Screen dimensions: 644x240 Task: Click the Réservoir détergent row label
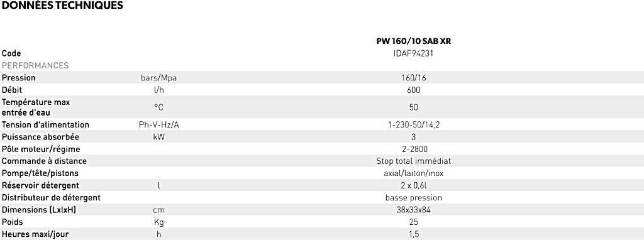point(41,186)
